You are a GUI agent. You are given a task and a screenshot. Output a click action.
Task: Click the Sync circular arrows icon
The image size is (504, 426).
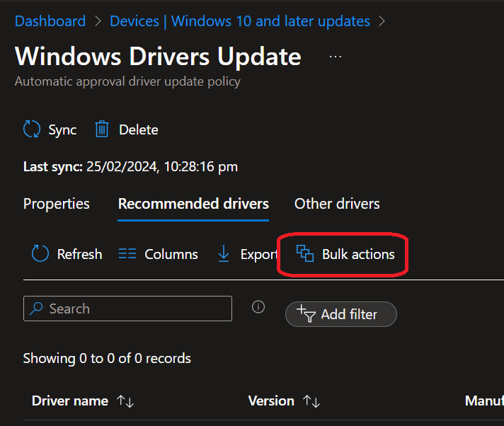click(x=32, y=129)
